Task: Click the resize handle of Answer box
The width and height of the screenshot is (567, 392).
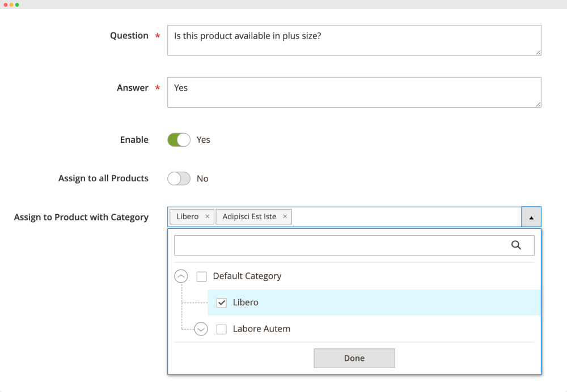Action: click(538, 104)
